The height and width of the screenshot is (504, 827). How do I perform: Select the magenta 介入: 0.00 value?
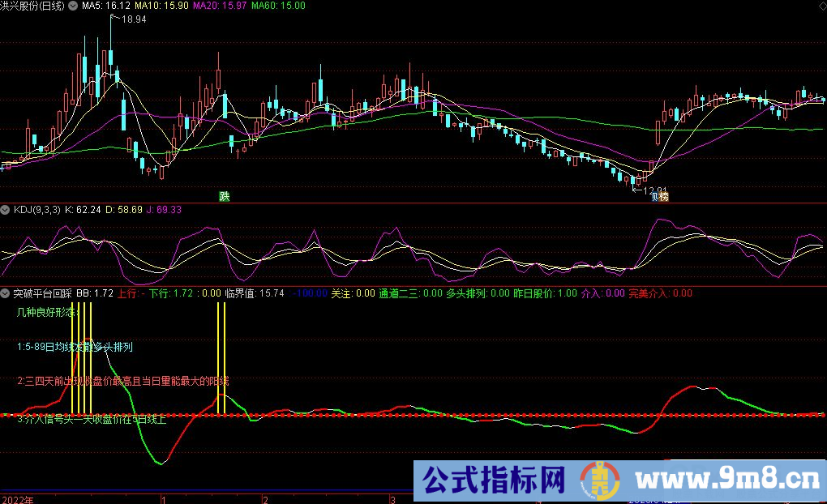603,293
